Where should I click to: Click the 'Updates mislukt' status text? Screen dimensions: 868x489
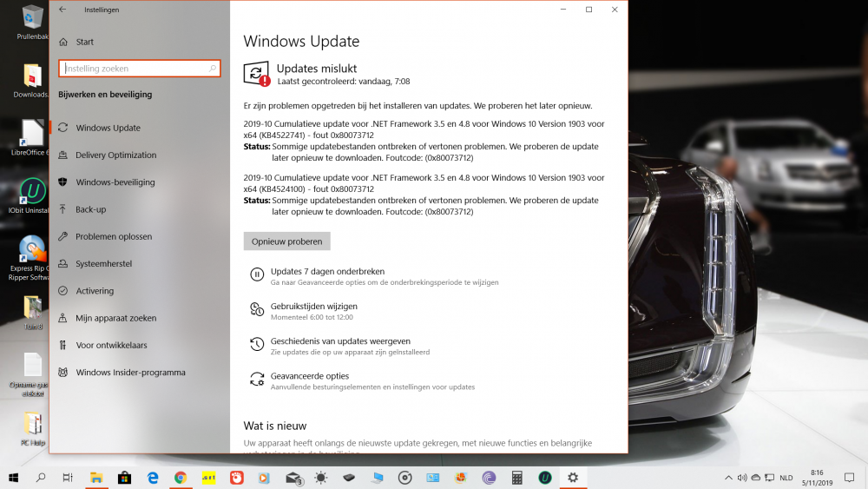(x=317, y=69)
